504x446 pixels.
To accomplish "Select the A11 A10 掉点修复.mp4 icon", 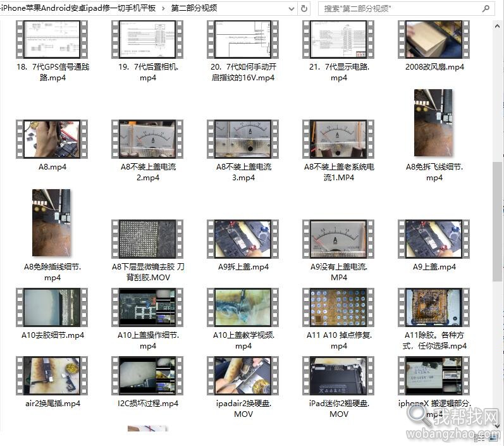I will click(x=338, y=307).
